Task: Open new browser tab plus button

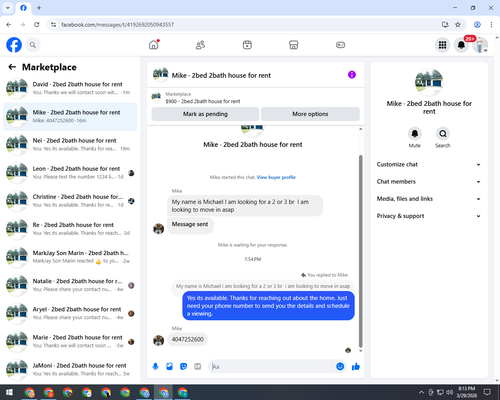Action: click(39, 8)
